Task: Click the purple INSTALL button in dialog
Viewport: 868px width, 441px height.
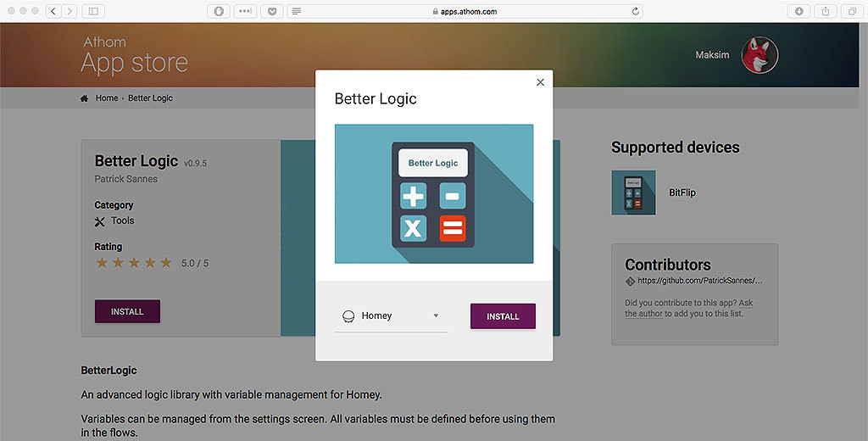Action: click(x=503, y=316)
